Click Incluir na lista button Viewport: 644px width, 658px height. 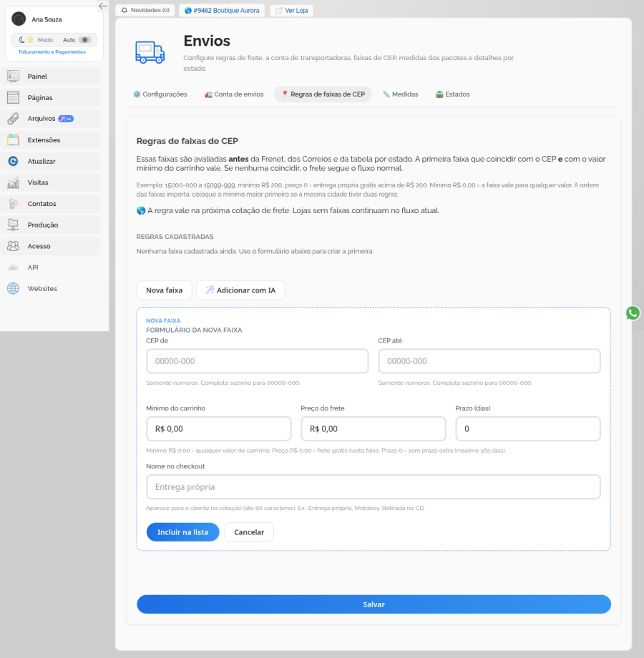pos(182,532)
